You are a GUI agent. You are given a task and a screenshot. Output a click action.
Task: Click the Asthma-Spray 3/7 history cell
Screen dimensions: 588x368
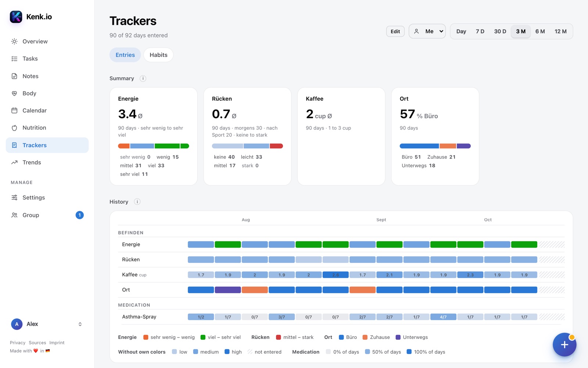pyautogui.click(x=282, y=317)
